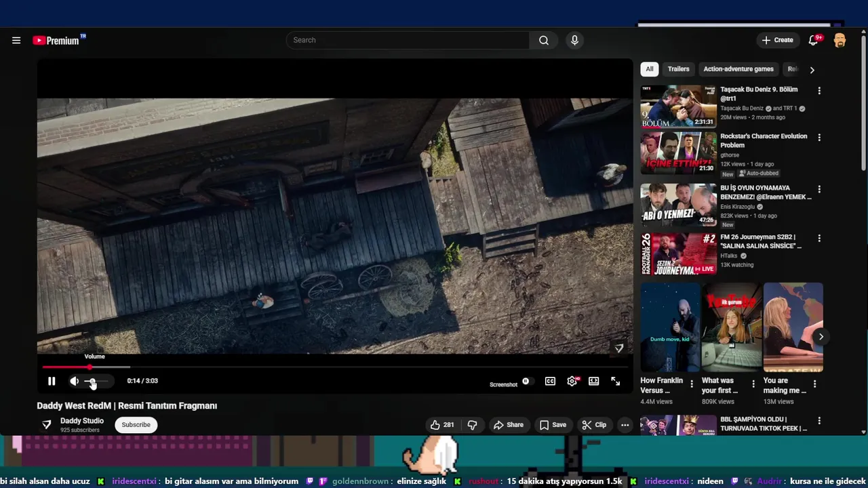The height and width of the screenshot is (488, 868).
Task: Click the Enis Kirazoglu channel name
Action: pyautogui.click(x=738, y=207)
